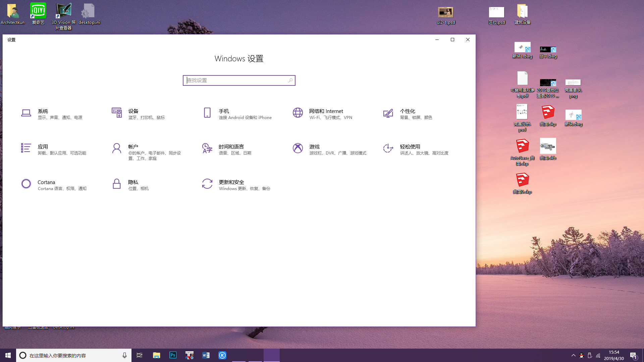Select the ui2-1.psd desktop file
The width and height of the screenshot is (644, 362).
click(x=446, y=15)
